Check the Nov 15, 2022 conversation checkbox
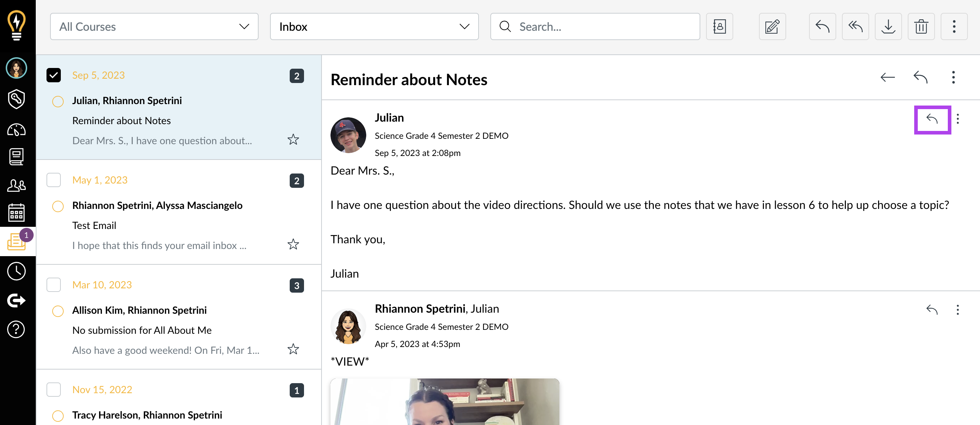Viewport: 980px width, 425px height. pyautogui.click(x=54, y=390)
